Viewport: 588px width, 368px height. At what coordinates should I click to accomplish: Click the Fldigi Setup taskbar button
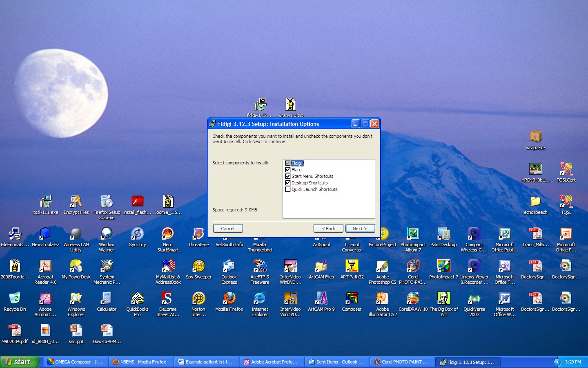[x=468, y=362]
